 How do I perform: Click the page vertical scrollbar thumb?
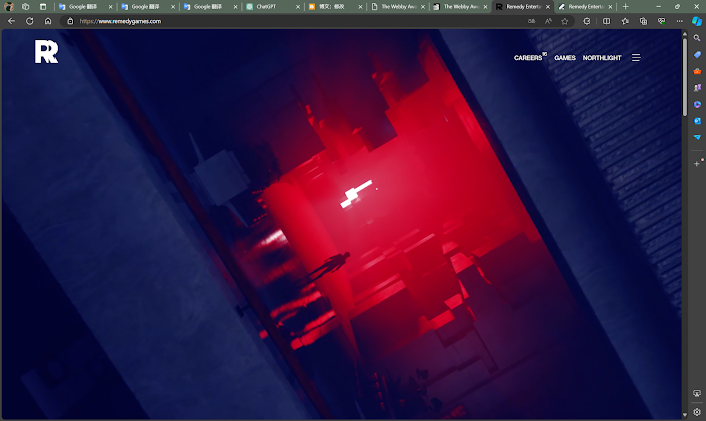(x=685, y=77)
